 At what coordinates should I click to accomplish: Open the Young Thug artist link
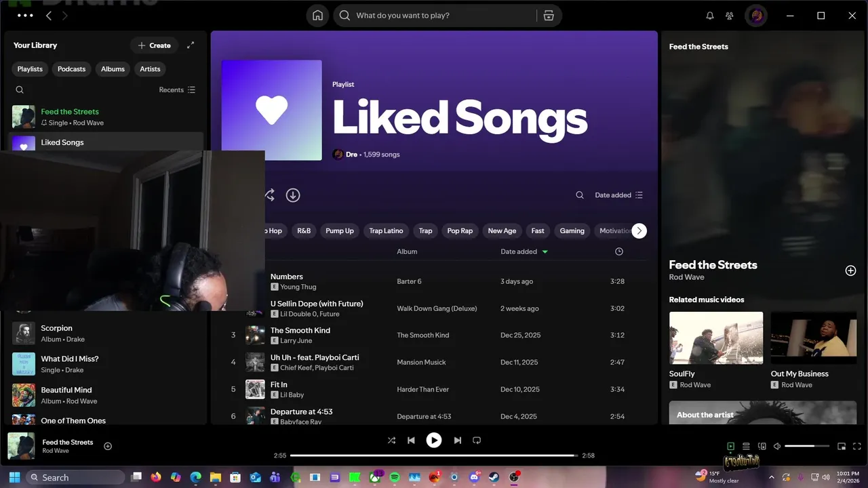[x=298, y=287]
